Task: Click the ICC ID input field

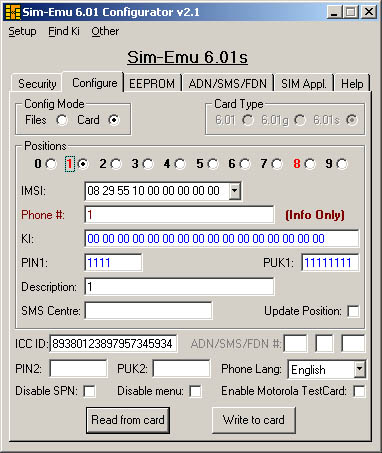Action: point(113,344)
